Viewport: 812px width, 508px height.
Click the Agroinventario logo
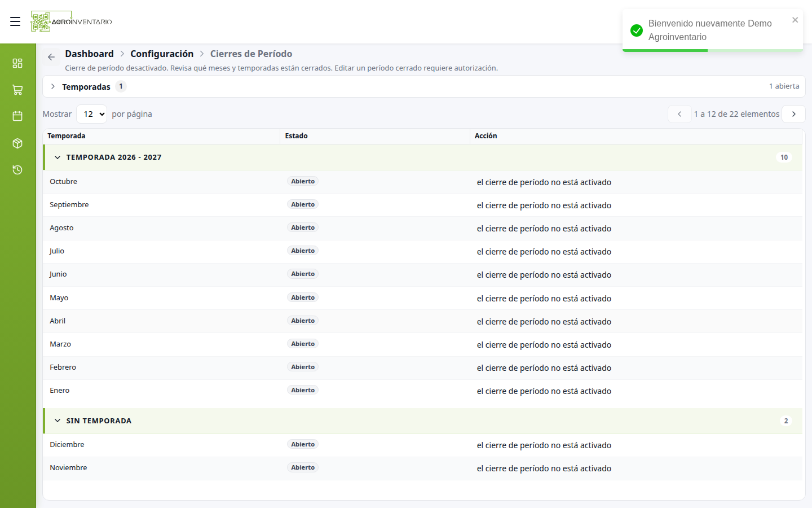coord(72,21)
